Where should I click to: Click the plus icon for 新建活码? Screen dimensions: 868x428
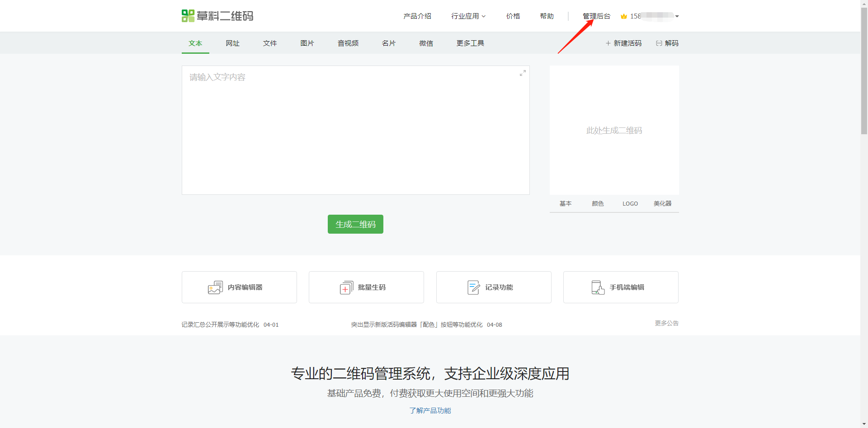[x=608, y=43]
